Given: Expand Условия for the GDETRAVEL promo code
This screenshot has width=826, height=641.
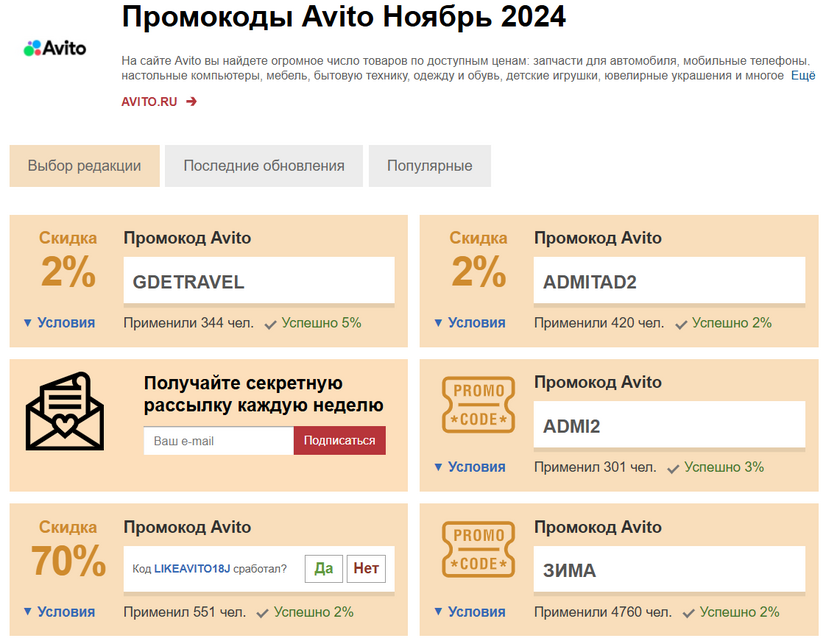Looking at the screenshot, I should (60, 323).
